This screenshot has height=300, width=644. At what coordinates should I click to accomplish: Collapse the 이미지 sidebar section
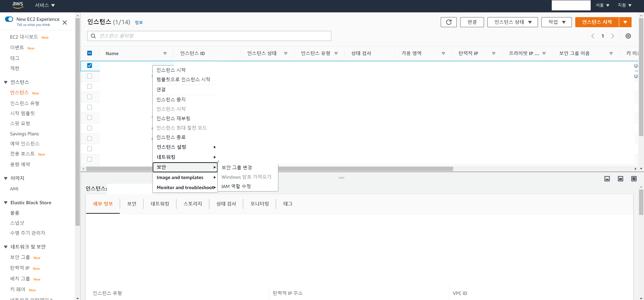[x=6, y=178]
